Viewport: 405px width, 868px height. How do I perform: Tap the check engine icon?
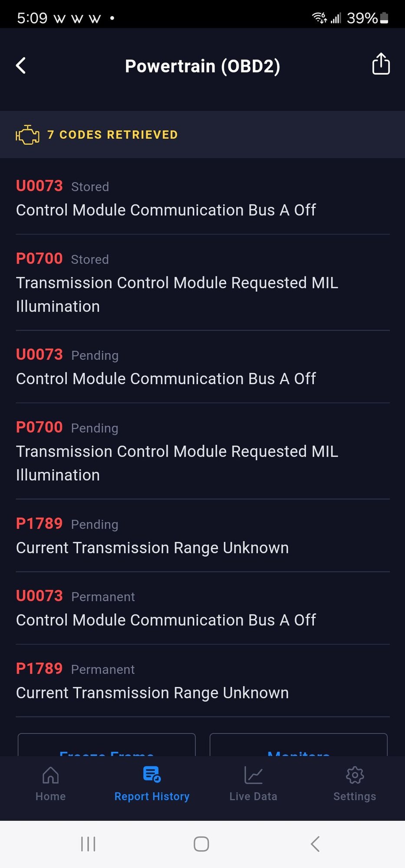click(27, 135)
